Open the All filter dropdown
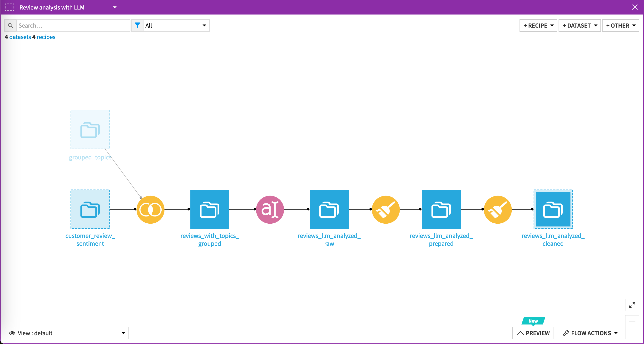The image size is (644, 344). point(176,25)
